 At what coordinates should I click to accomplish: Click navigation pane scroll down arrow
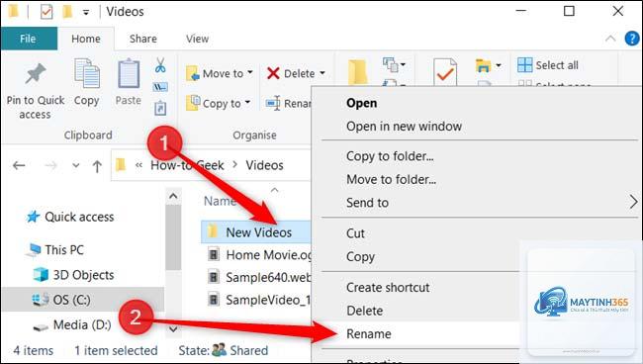173,328
